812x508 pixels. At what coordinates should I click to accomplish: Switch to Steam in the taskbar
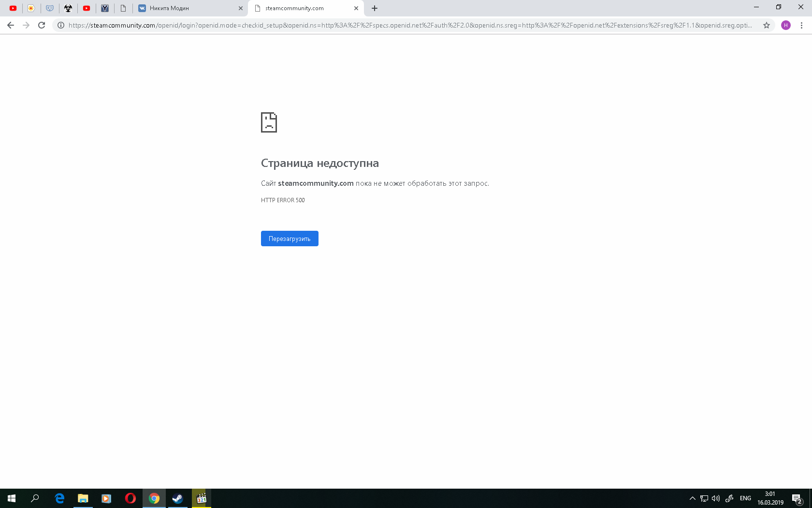point(177,498)
